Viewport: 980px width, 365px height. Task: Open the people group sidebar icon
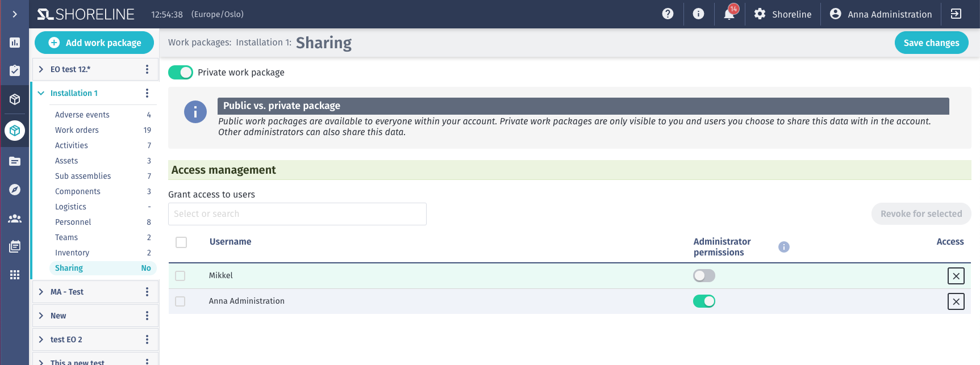coord(15,218)
